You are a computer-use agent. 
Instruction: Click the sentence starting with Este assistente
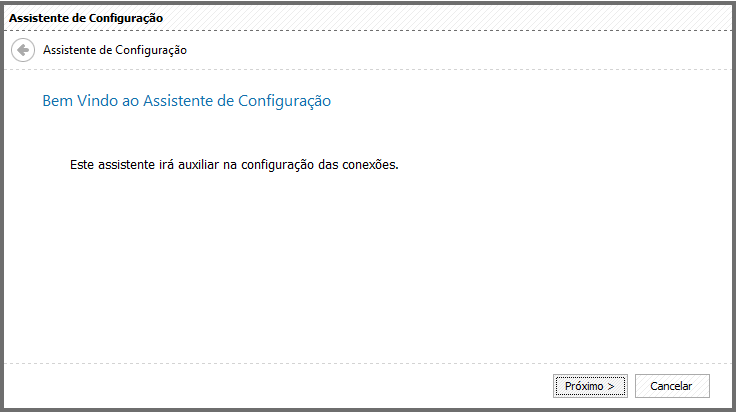point(234,165)
